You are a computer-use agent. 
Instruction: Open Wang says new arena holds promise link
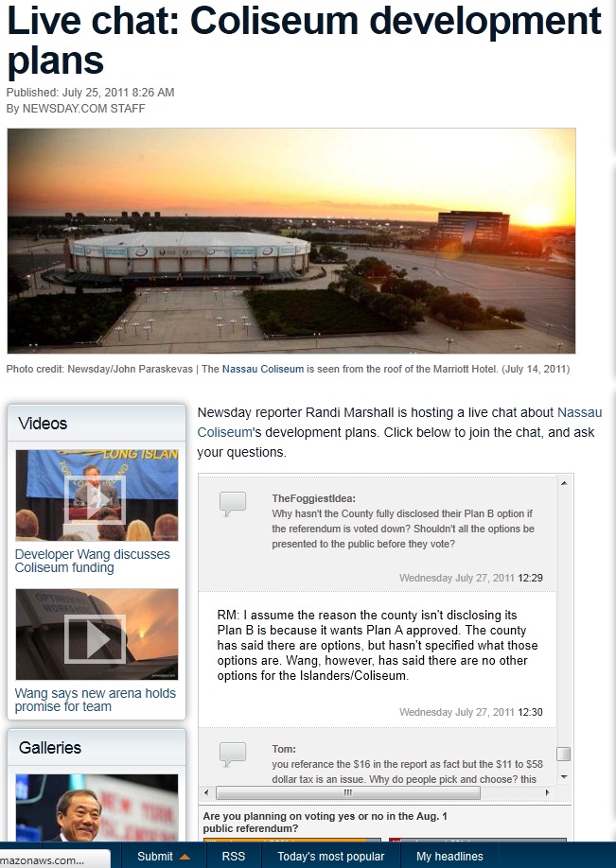click(96, 700)
